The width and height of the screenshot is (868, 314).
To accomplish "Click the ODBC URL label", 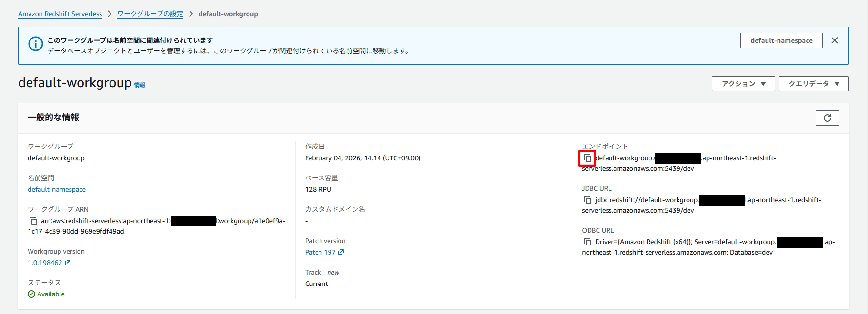I will (x=598, y=230).
